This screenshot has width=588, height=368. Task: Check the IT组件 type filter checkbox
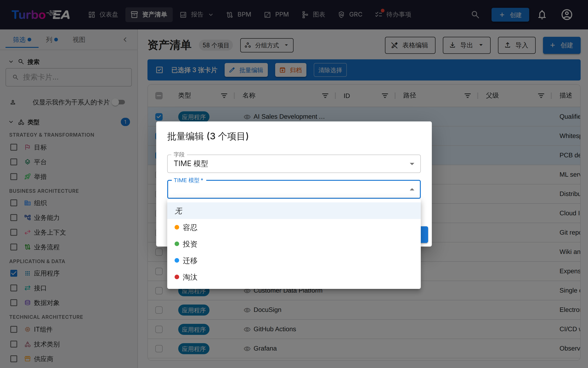point(14,329)
